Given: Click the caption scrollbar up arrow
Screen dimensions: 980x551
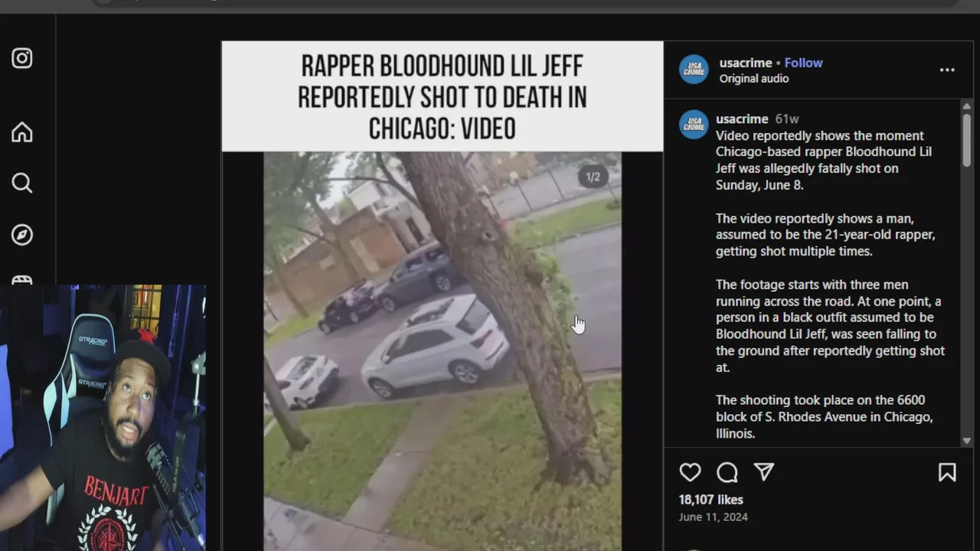Looking at the screenshot, I should pyautogui.click(x=966, y=106).
